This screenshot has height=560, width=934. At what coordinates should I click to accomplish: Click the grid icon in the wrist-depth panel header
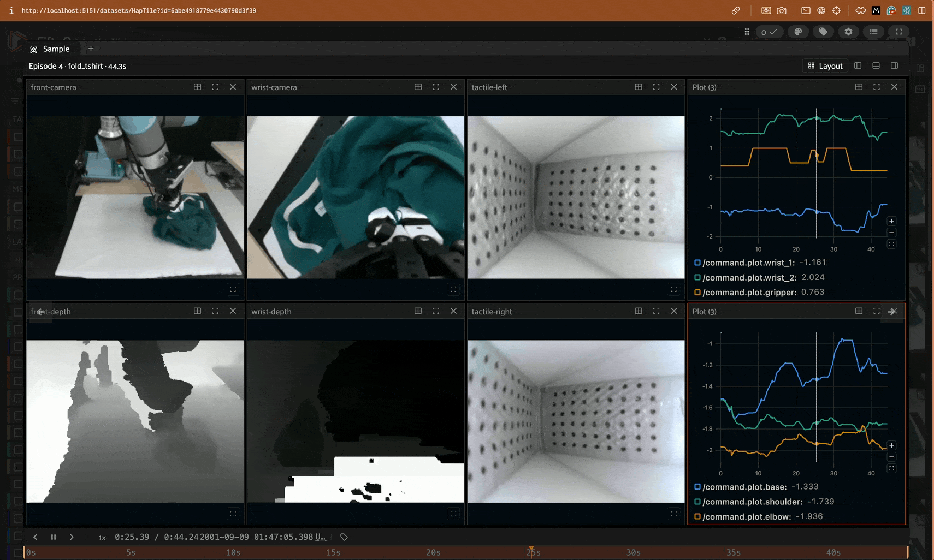click(418, 311)
